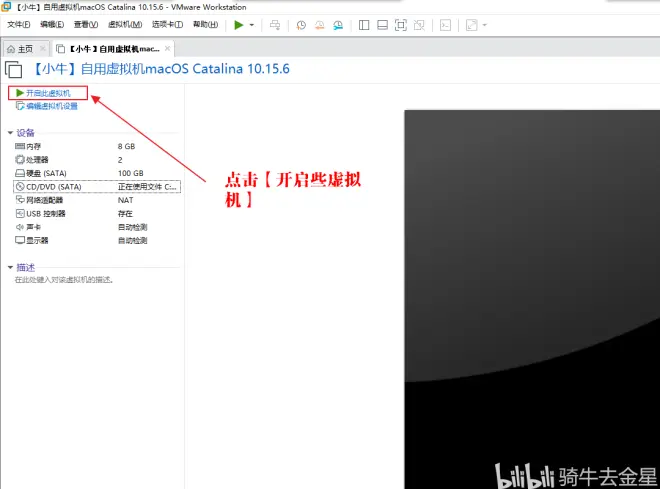The image size is (660, 489).
Task: Click the unity mode toolbar icon
Action: (419, 25)
